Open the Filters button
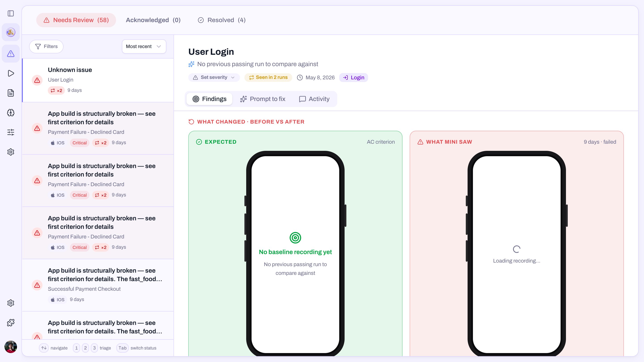 pos(46,46)
